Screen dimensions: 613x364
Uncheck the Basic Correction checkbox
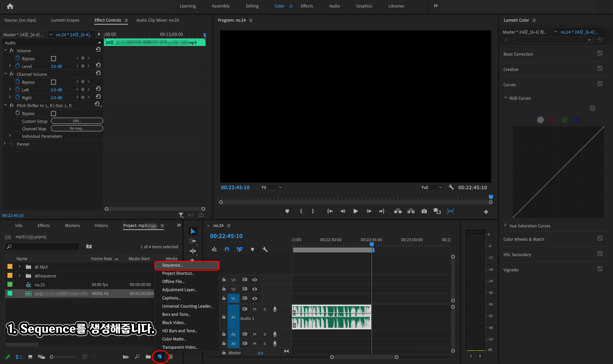point(600,53)
